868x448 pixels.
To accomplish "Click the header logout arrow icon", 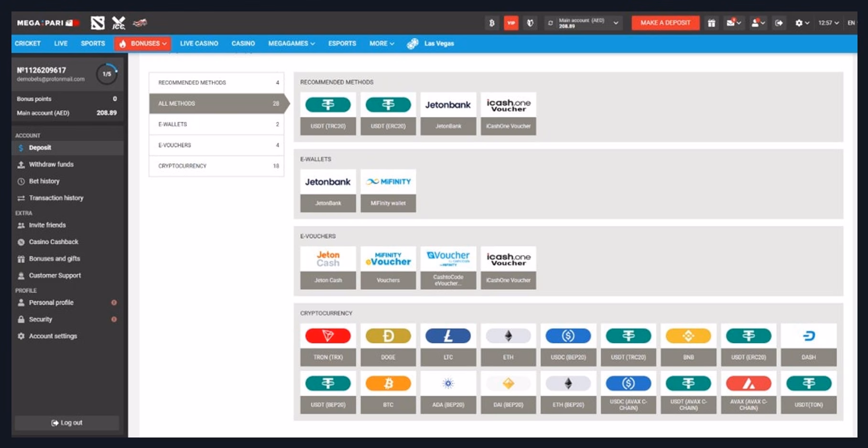I will (x=779, y=23).
